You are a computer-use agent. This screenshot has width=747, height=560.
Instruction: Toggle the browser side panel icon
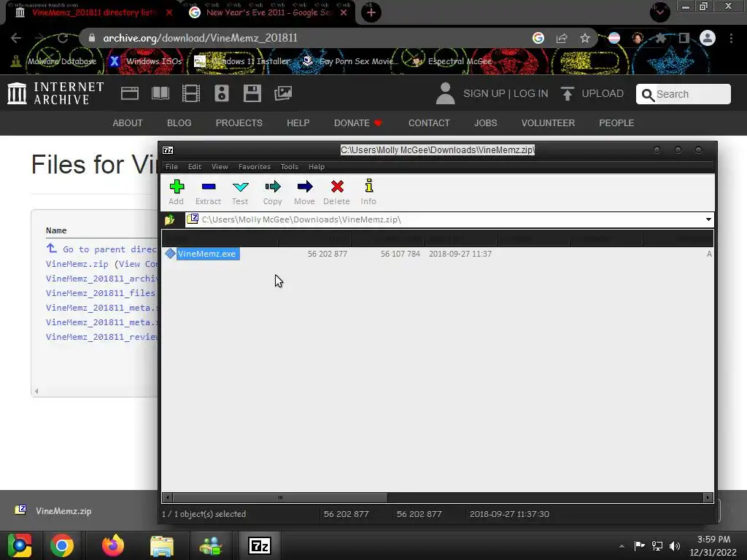point(684,38)
